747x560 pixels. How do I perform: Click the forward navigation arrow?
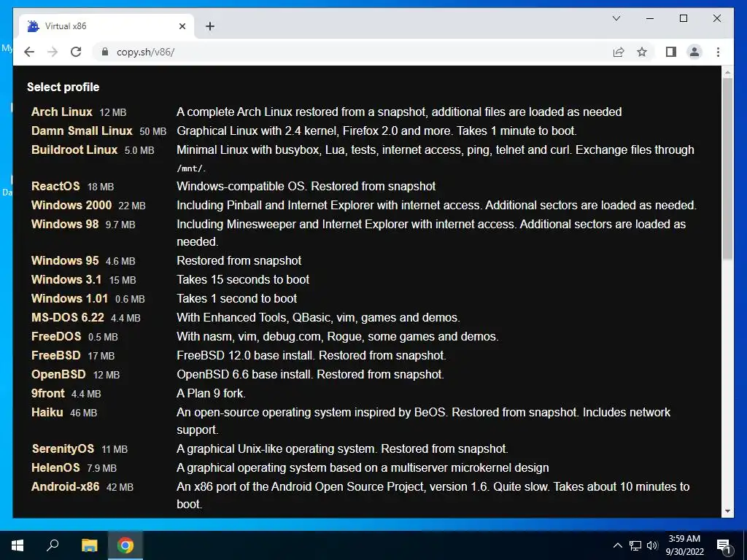click(x=53, y=52)
